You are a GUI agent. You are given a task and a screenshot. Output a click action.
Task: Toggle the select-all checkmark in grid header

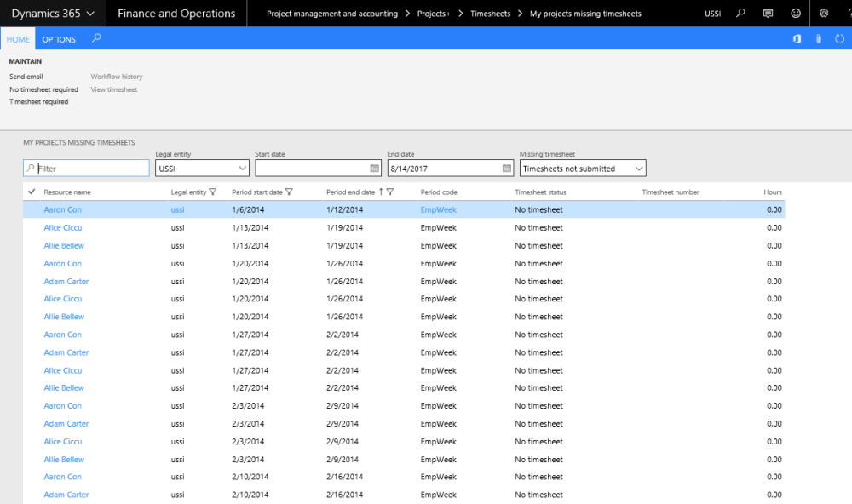32,192
